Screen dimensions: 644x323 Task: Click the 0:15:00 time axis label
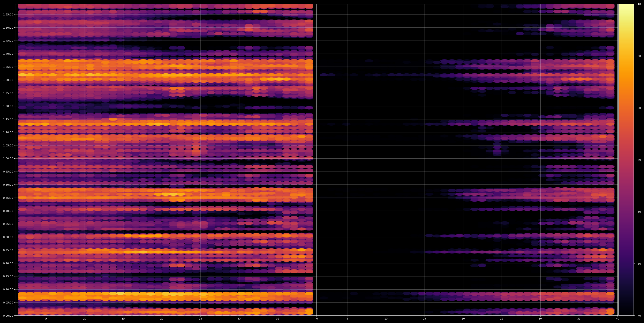tap(8, 276)
